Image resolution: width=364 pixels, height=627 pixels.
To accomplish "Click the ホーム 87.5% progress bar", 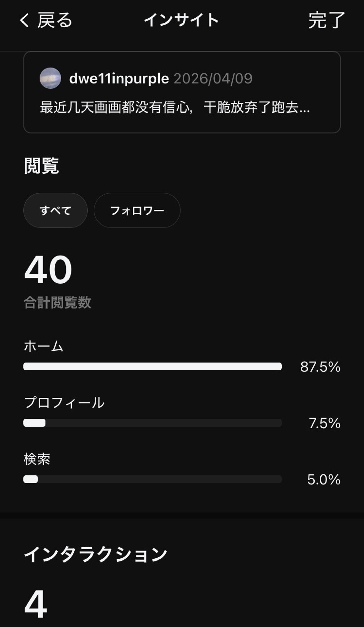I will (152, 366).
